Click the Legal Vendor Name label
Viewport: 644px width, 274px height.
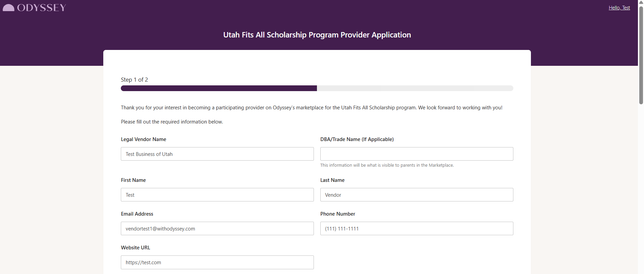coord(143,139)
